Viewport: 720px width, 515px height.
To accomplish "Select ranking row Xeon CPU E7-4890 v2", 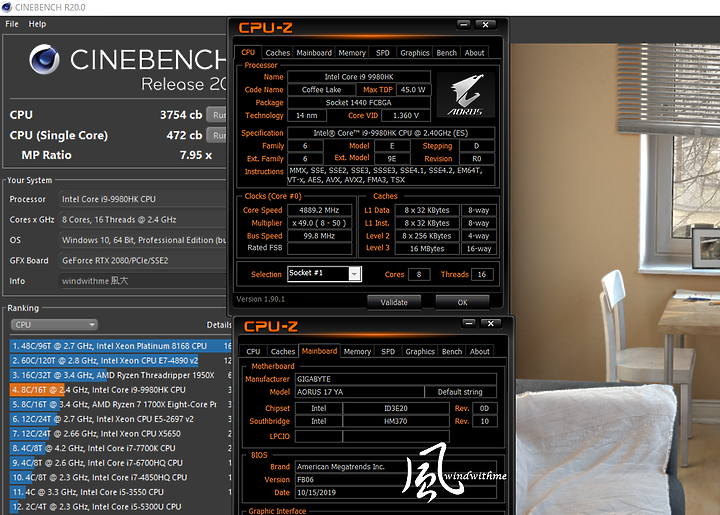I will pyautogui.click(x=120, y=360).
